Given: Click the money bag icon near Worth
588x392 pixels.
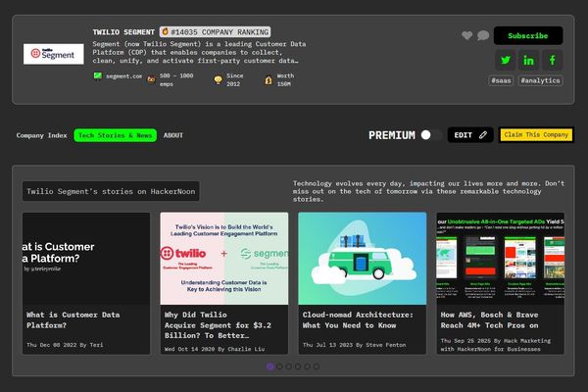Looking at the screenshot, I should [x=269, y=80].
